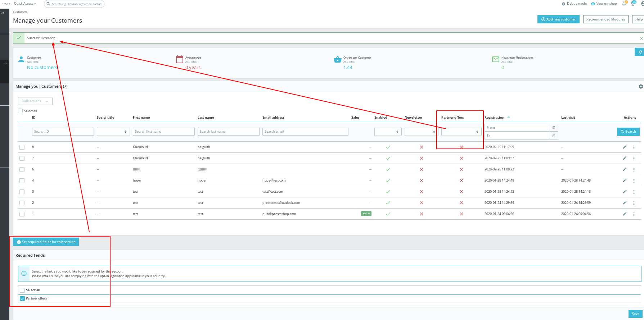Viewport: 644px width, 320px height.
Task: Open the Bulk actions dropdown
Action: [35, 101]
